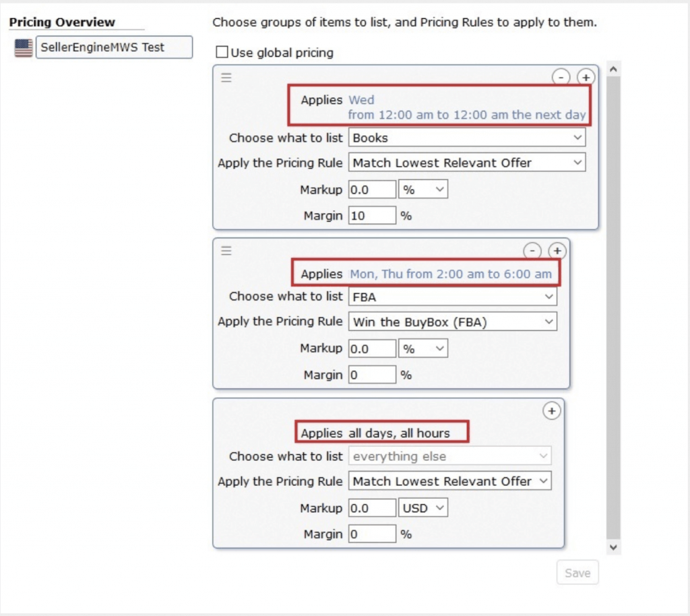Click the disabled everything else dropdown
This screenshot has height=616, width=690.
click(449, 456)
